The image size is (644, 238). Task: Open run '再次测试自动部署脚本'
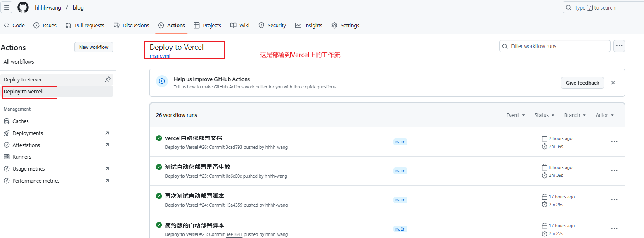pos(194,196)
